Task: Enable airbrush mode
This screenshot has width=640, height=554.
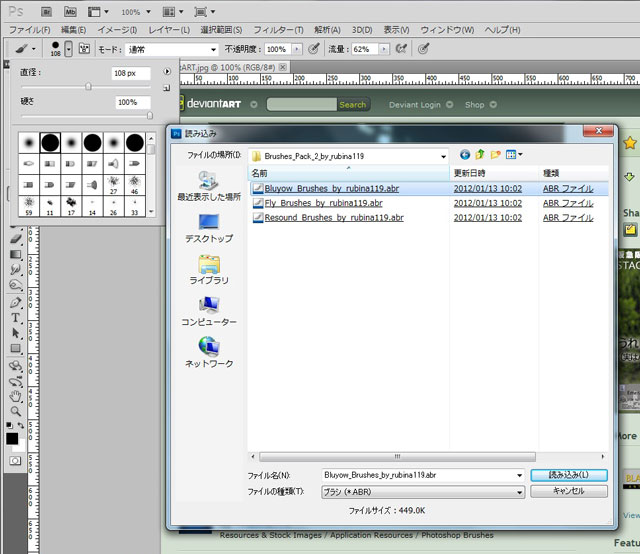Action: 401,49
